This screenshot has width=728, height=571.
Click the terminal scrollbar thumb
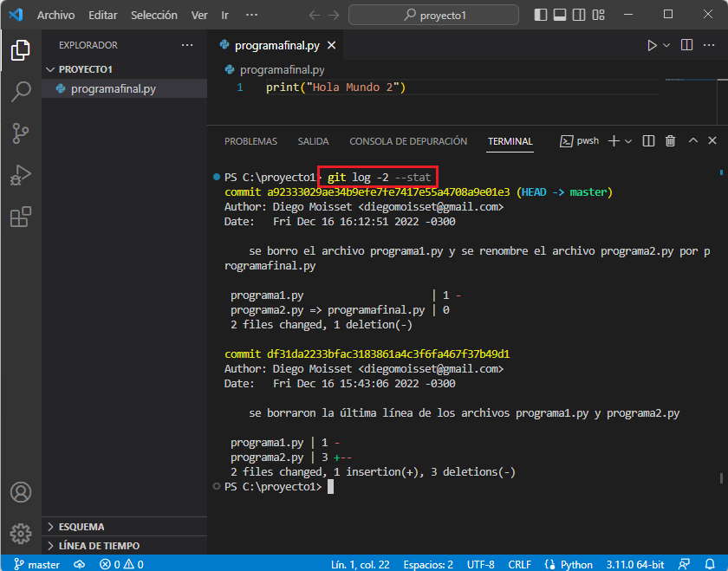[x=721, y=477]
